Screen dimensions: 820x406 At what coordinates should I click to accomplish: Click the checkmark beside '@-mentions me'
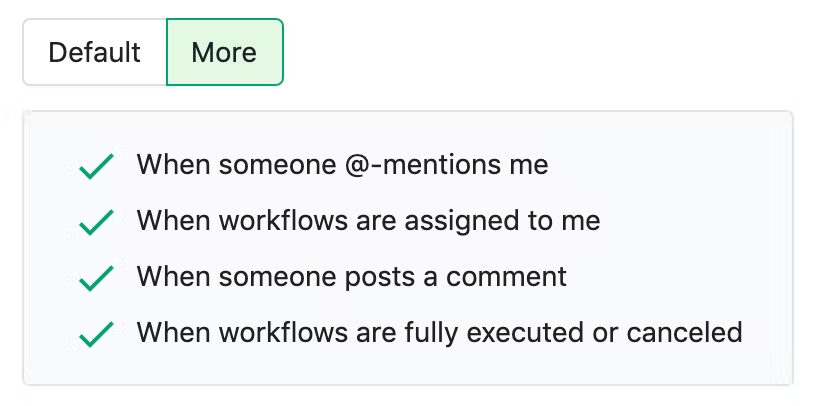[x=96, y=166]
